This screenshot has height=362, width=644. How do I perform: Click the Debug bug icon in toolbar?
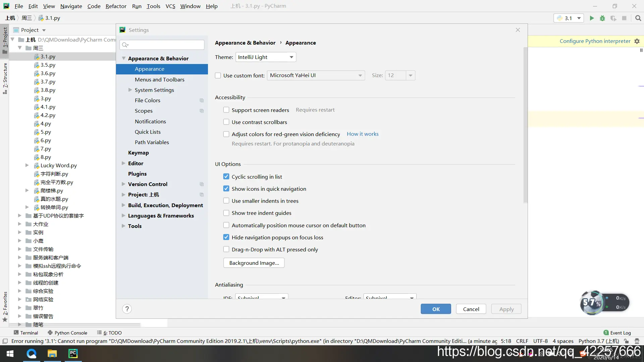tap(602, 18)
